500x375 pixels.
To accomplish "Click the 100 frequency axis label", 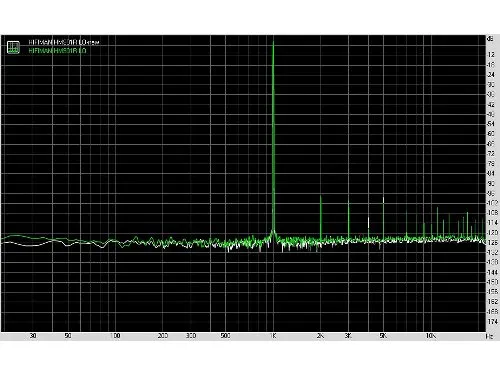I will pyautogui.click(x=115, y=336).
